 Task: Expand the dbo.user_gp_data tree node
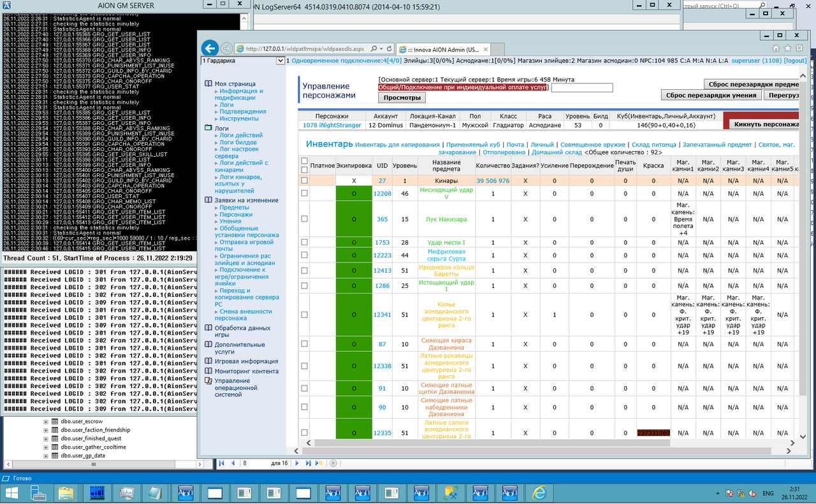click(x=46, y=456)
